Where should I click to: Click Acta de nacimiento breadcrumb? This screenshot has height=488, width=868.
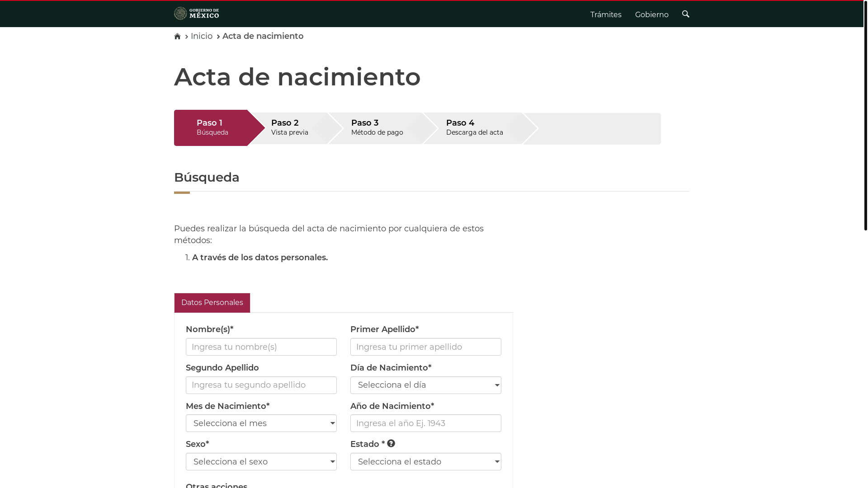pyautogui.click(x=263, y=36)
